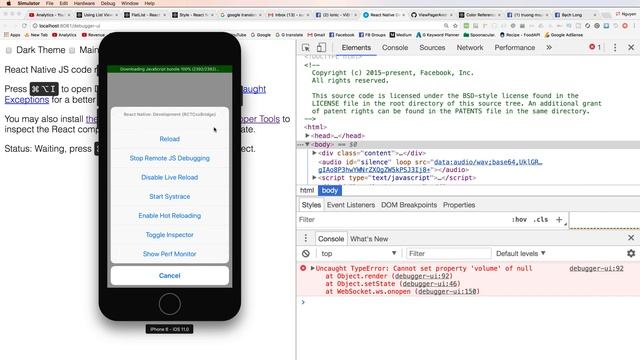Image resolution: width=640 pixels, height=360 pixels.
Task: Click the html breadcrumb
Action: click(307, 190)
